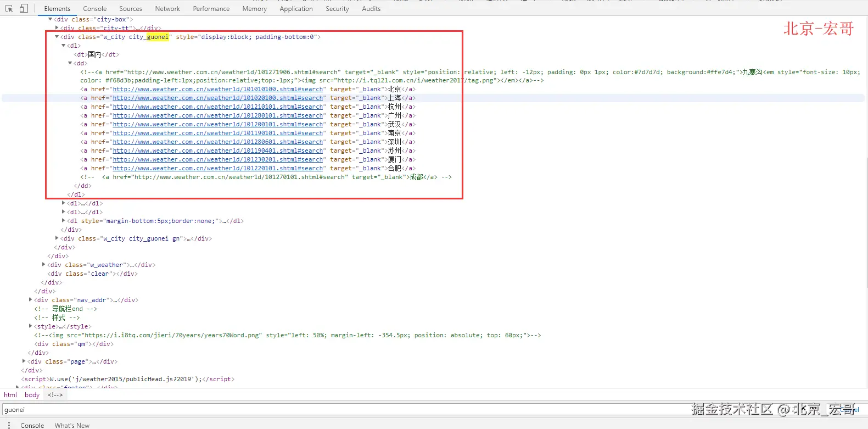The width and height of the screenshot is (868, 429).
Task: Select the clear div element row
Action: click(93, 274)
